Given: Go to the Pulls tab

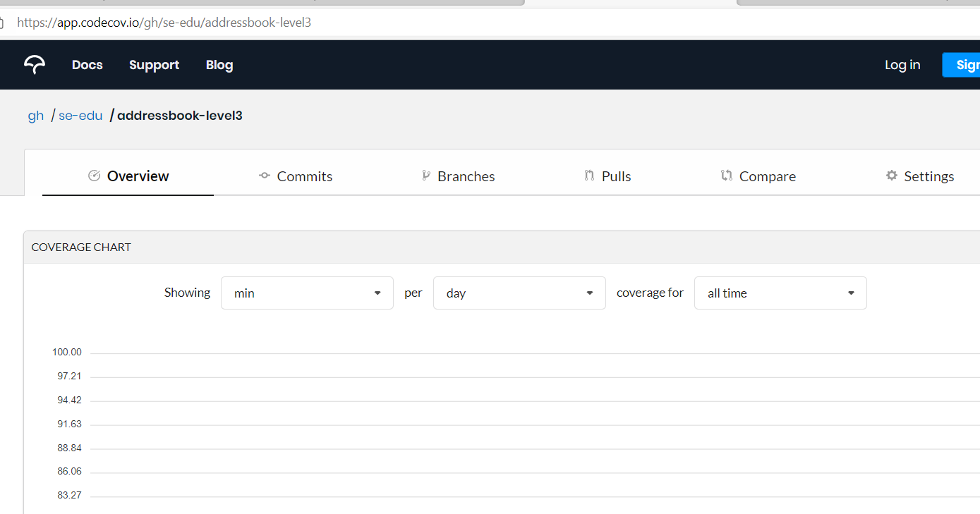Looking at the screenshot, I should 607,176.
